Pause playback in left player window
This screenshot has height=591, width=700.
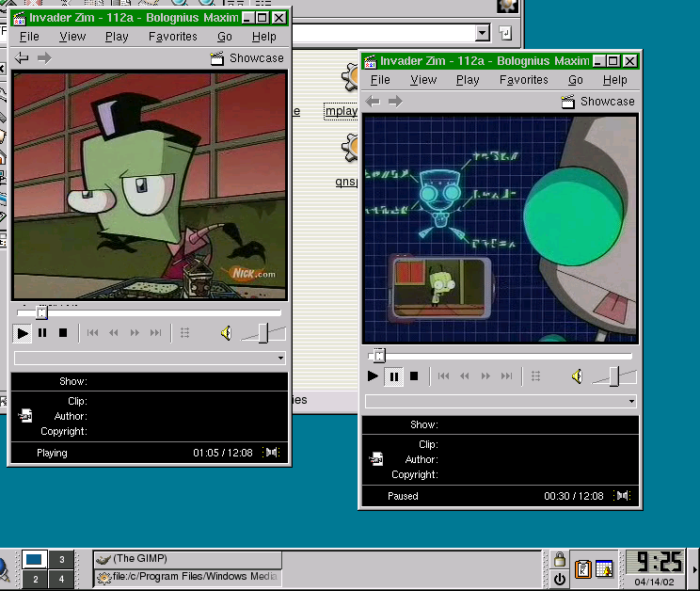(42, 333)
